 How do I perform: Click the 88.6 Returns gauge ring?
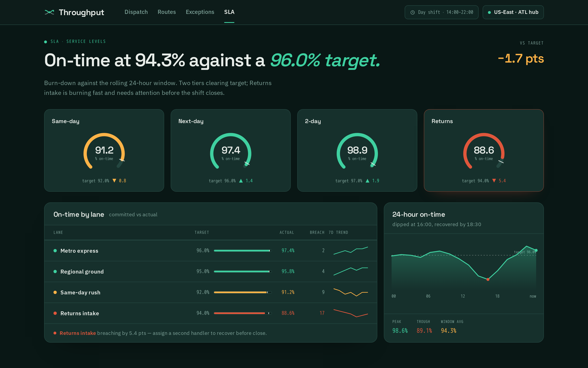(x=484, y=151)
